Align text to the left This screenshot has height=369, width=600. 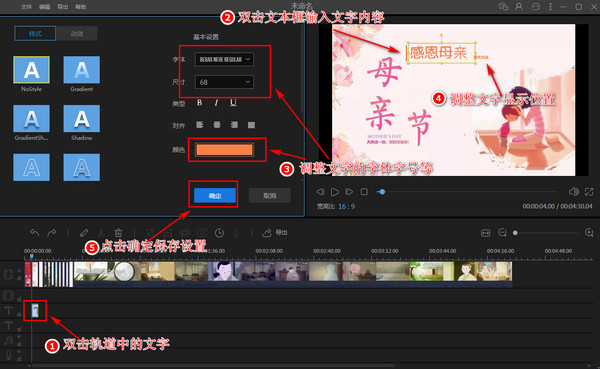pos(200,125)
